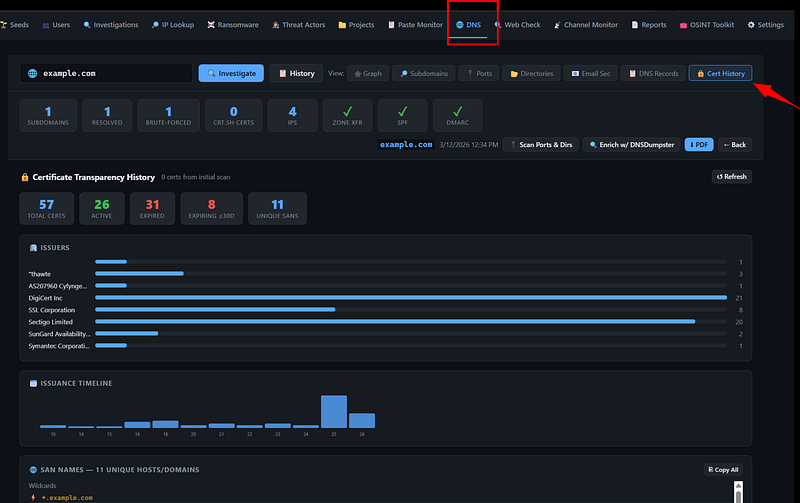
Task: Click the Active certs card
Action: [x=102, y=208]
